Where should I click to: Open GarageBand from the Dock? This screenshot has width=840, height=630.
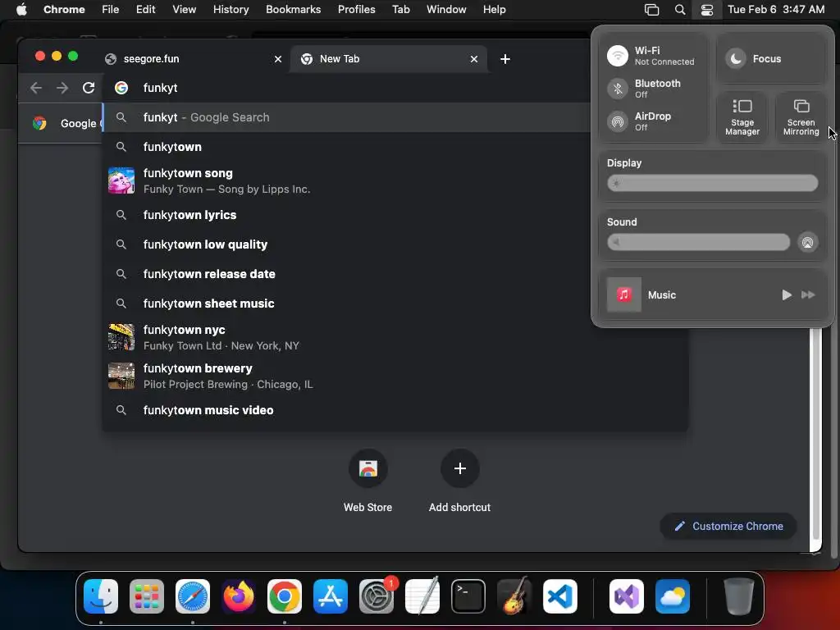point(514,596)
